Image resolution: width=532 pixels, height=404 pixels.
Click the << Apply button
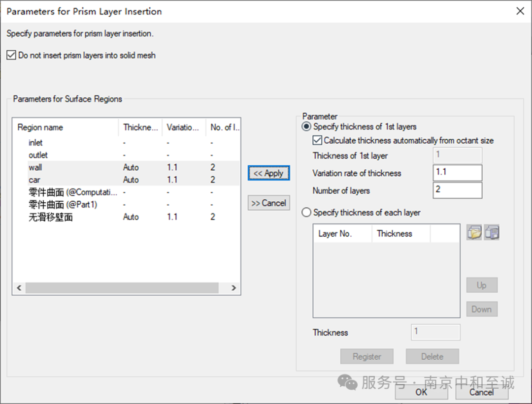(x=269, y=173)
